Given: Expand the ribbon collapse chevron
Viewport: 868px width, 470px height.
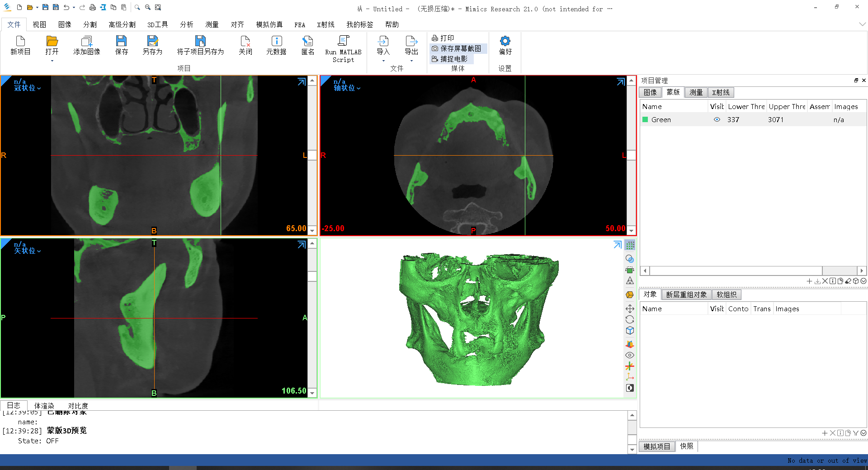Looking at the screenshot, I should coord(862,24).
